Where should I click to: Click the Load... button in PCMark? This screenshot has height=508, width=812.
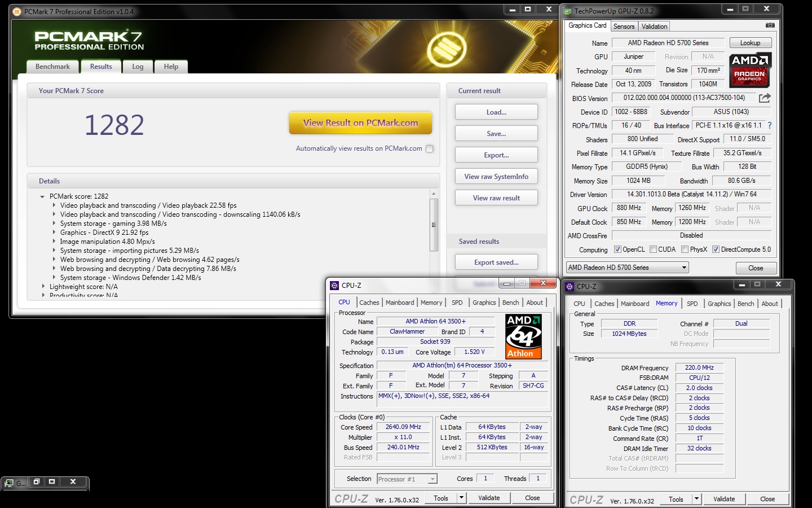[496, 112]
